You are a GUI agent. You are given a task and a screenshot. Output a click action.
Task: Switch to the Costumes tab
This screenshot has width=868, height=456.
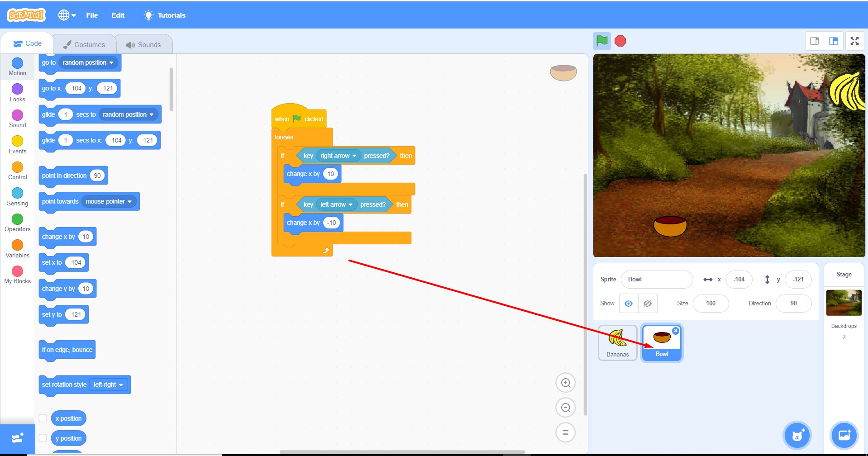(x=84, y=44)
